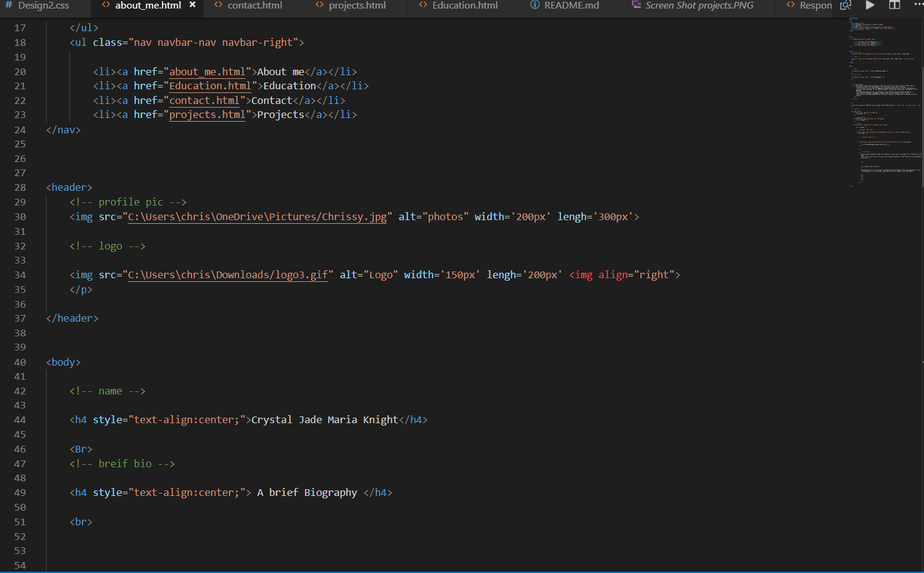Select the about_me.html tab
This screenshot has width=924, height=573.
[x=148, y=6]
